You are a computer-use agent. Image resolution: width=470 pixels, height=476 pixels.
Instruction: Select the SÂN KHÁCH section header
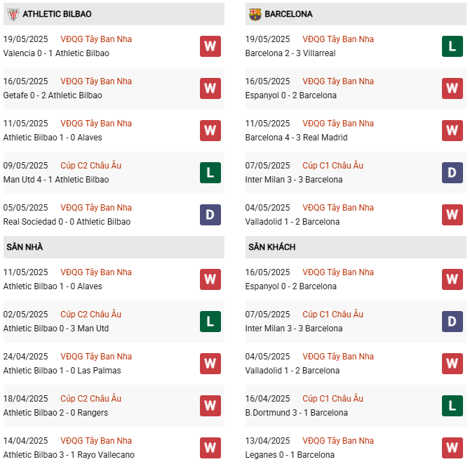coord(271,247)
